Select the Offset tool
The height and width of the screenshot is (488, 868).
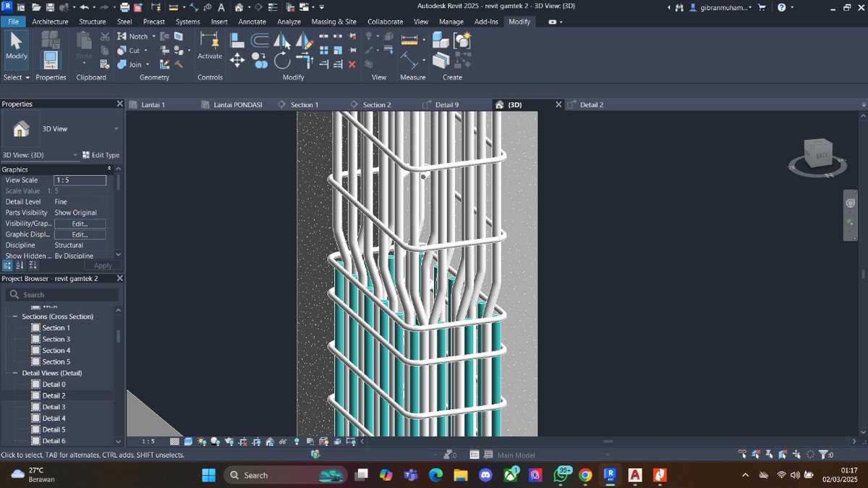[260, 41]
